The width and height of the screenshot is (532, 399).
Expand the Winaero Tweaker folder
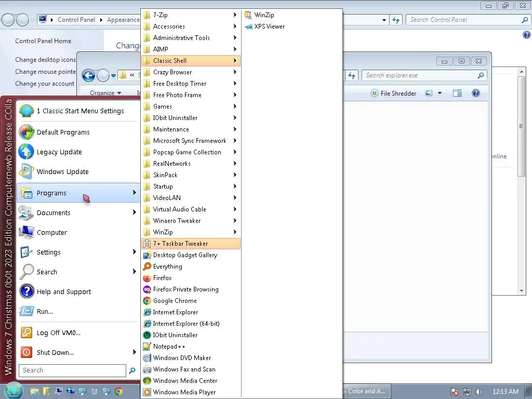[x=191, y=221]
